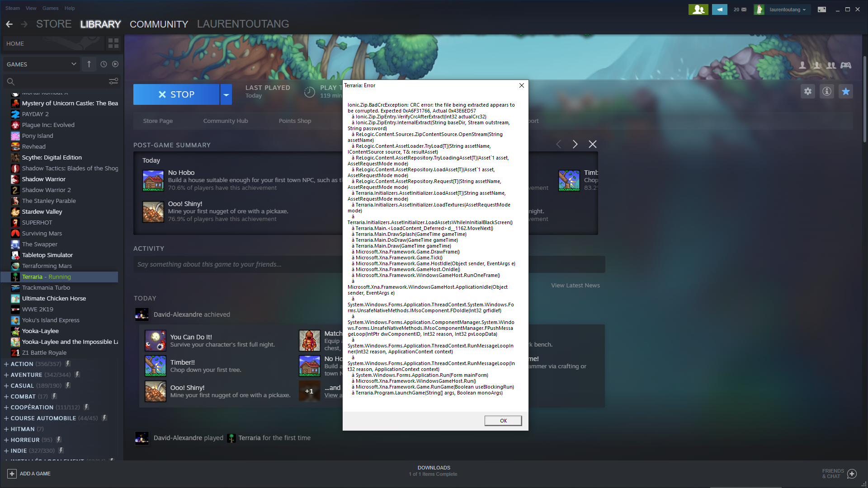Click ADD A GAME button
Image resolution: width=868 pixels, height=488 pixels.
[29, 474]
